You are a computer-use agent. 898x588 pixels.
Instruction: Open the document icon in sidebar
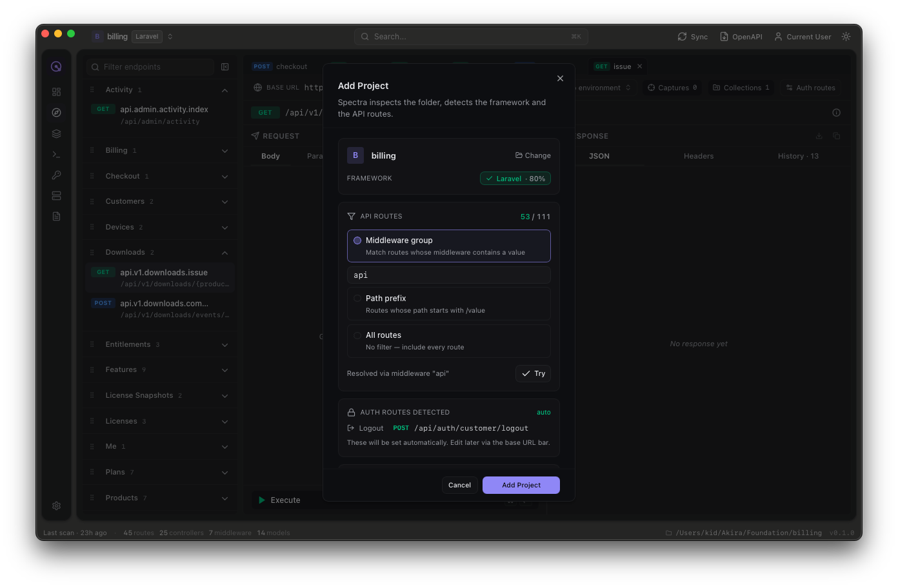coord(56,216)
